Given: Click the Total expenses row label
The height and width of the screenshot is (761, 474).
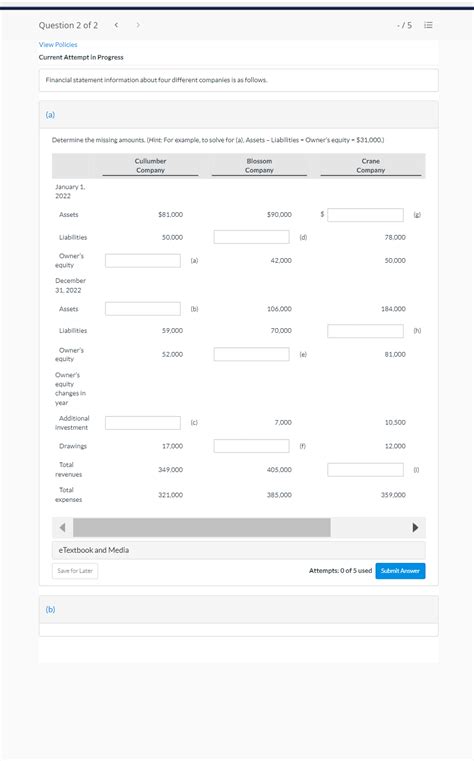Looking at the screenshot, I should click(x=68, y=495).
